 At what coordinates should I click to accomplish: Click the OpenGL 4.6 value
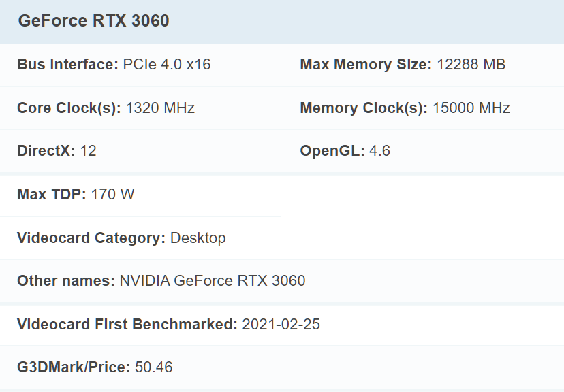point(379,151)
